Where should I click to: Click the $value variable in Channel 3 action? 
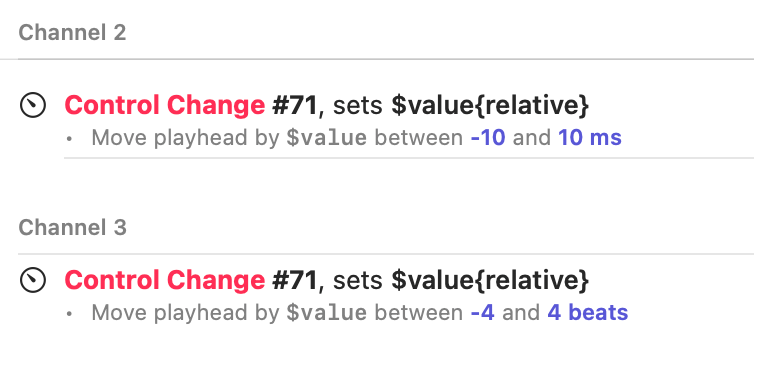[326, 313]
